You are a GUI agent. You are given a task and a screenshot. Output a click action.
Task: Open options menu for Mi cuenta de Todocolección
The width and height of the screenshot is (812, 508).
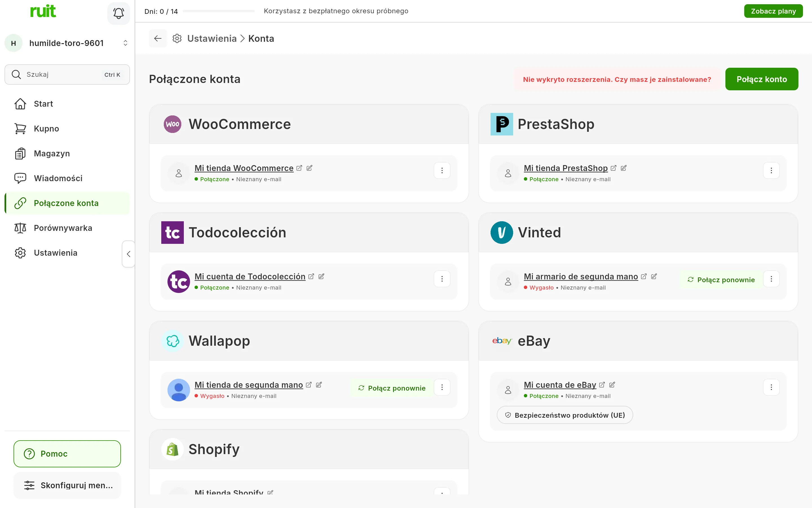click(442, 279)
